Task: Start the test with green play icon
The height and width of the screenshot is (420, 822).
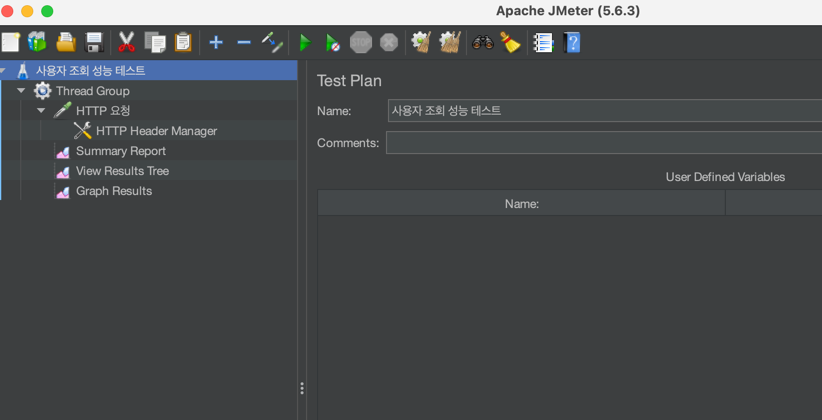Action: [305, 43]
